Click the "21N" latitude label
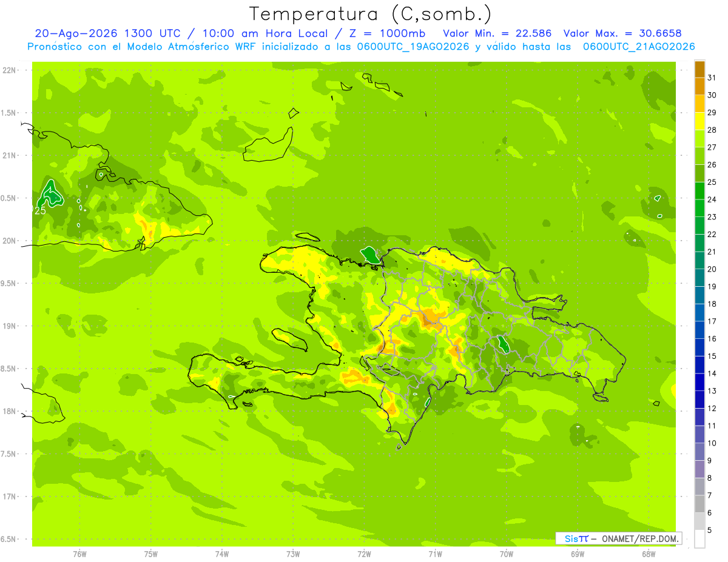The height and width of the screenshot is (562, 728). point(9,155)
